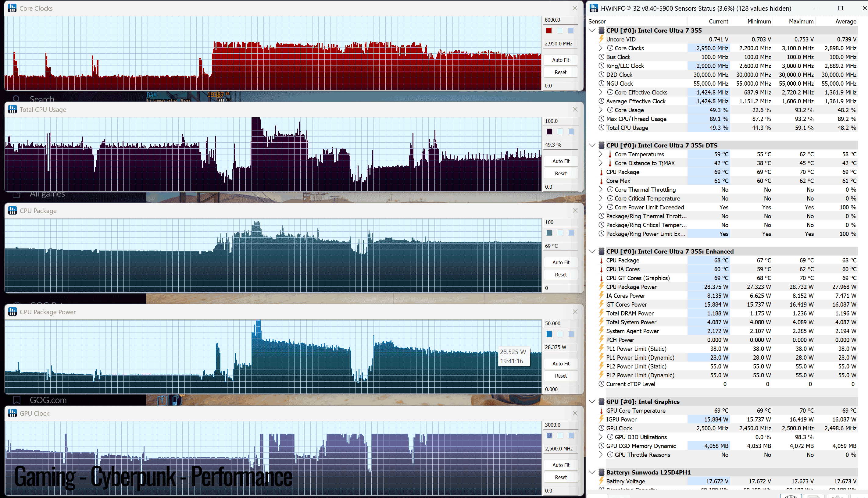Expand the Core Critical Temperature row
This screenshot has width=868, height=498.
601,198
